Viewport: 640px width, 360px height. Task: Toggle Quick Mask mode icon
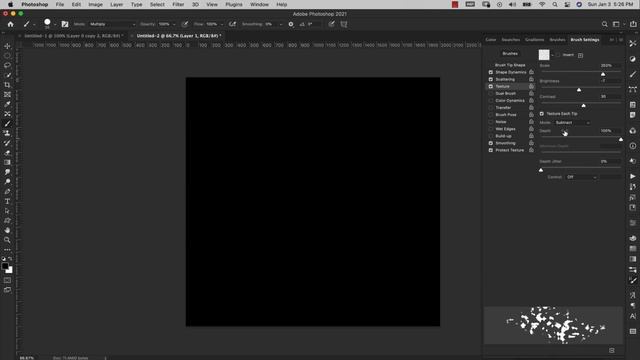coord(7,280)
